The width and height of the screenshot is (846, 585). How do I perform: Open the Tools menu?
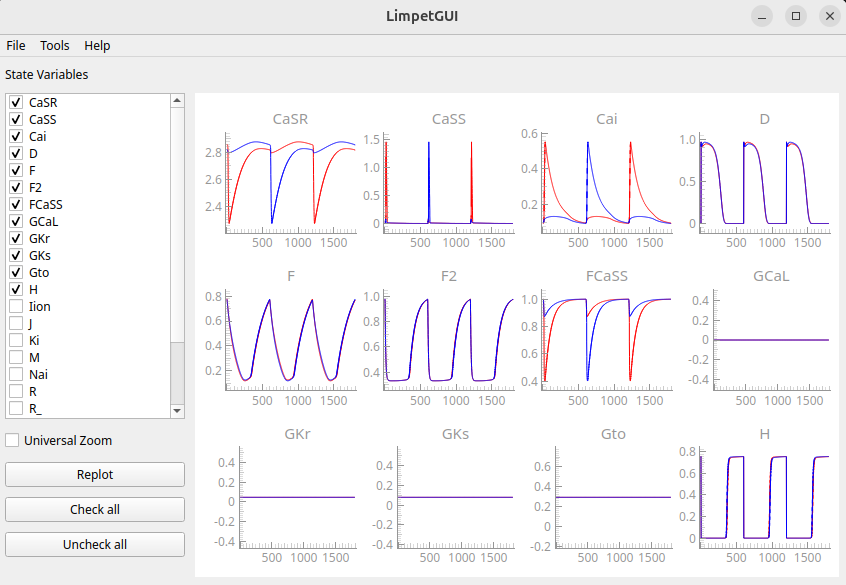coord(54,45)
